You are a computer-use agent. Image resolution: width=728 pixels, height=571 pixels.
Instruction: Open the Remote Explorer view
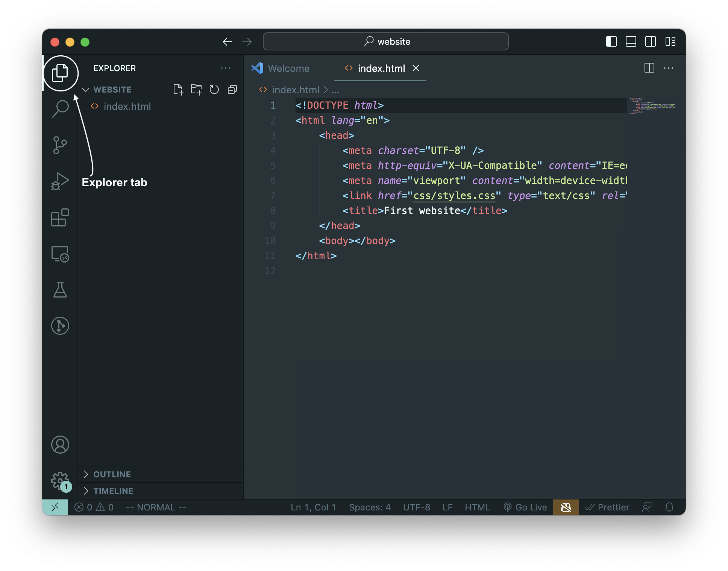[x=60, y=254]
